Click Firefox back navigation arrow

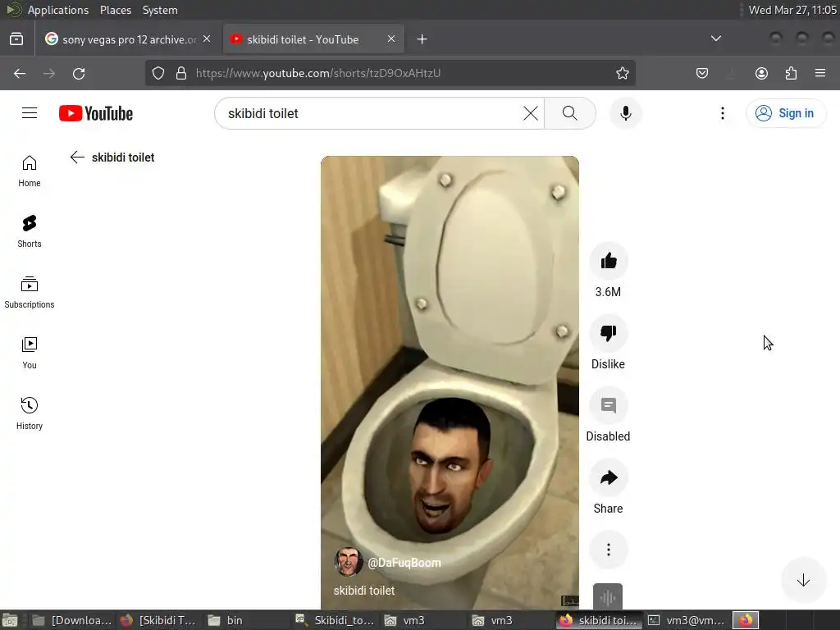20,73
